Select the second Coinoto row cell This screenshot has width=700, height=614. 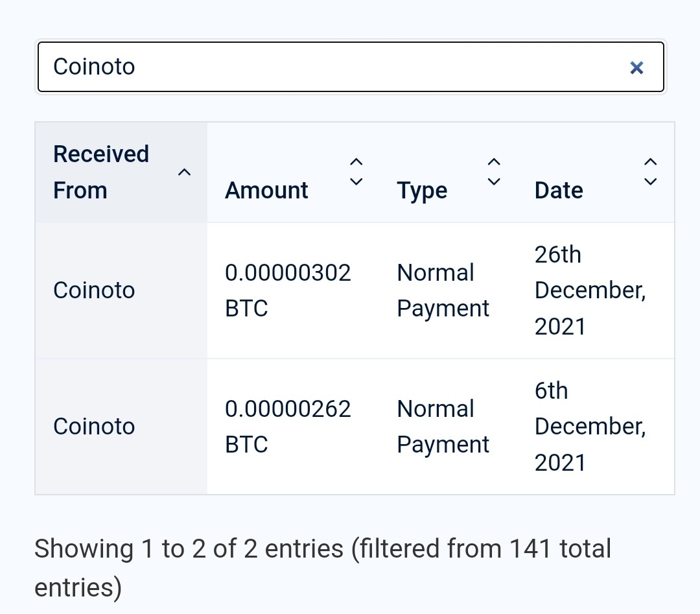[121, 427]
